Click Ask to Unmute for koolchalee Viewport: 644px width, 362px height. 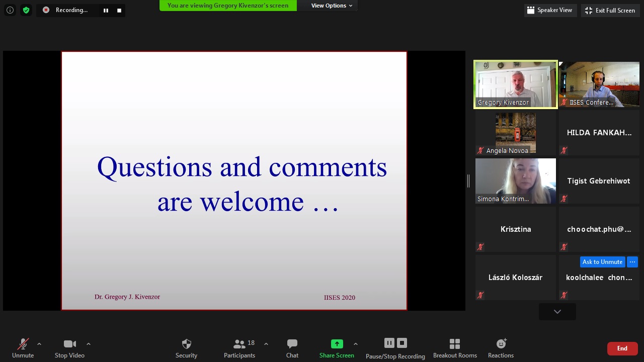click(602, 262)
